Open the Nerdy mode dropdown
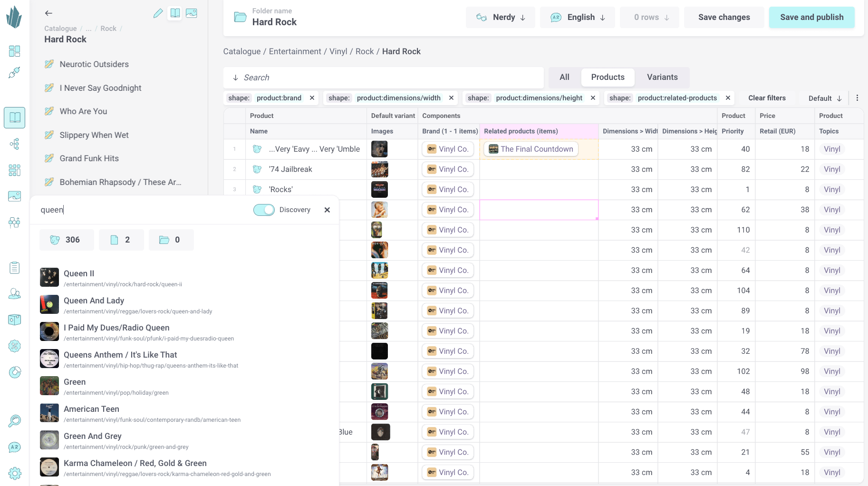Viewport: 868px width, 486px height. coord(501,18)
